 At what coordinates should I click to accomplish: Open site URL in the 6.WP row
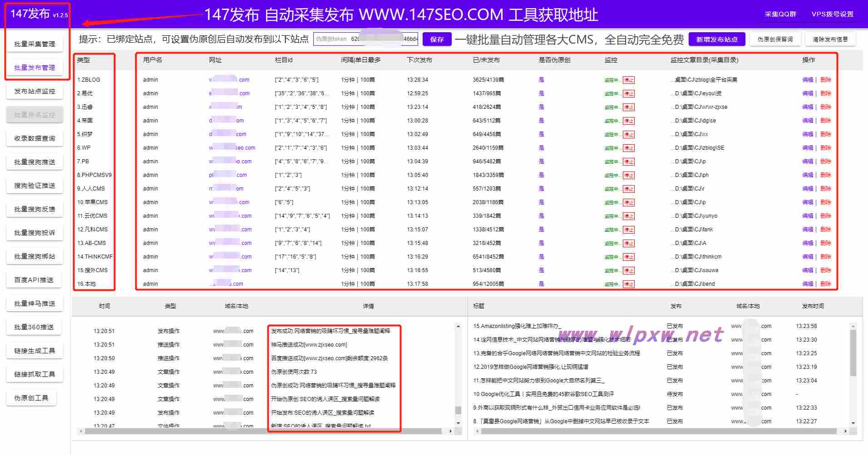click(x=232, y=148)
